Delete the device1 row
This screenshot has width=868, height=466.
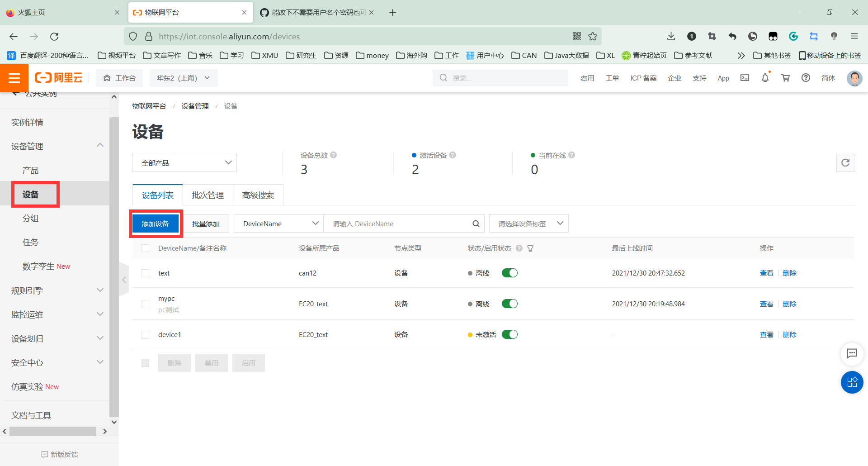tap(789, 335)
